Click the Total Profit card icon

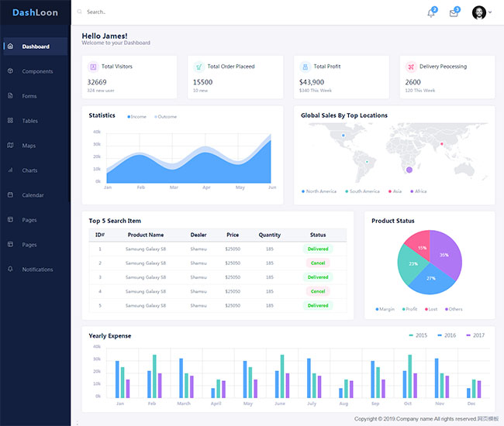pyautogui.click(x=305, y=67)
